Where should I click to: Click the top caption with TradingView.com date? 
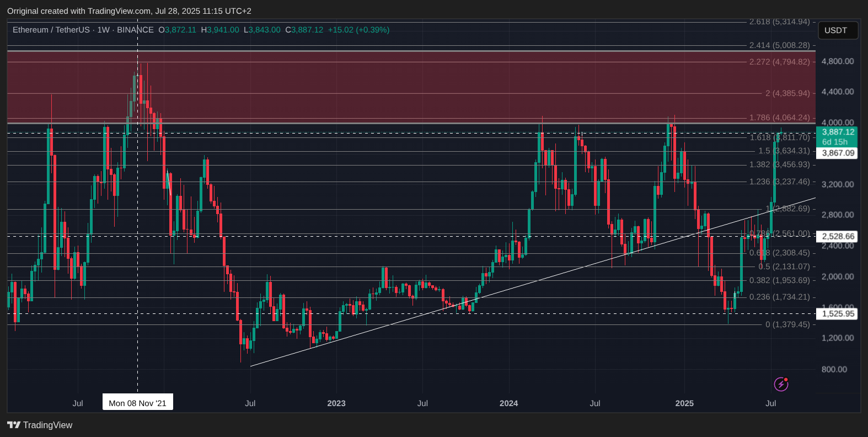[x=129, y=11]
